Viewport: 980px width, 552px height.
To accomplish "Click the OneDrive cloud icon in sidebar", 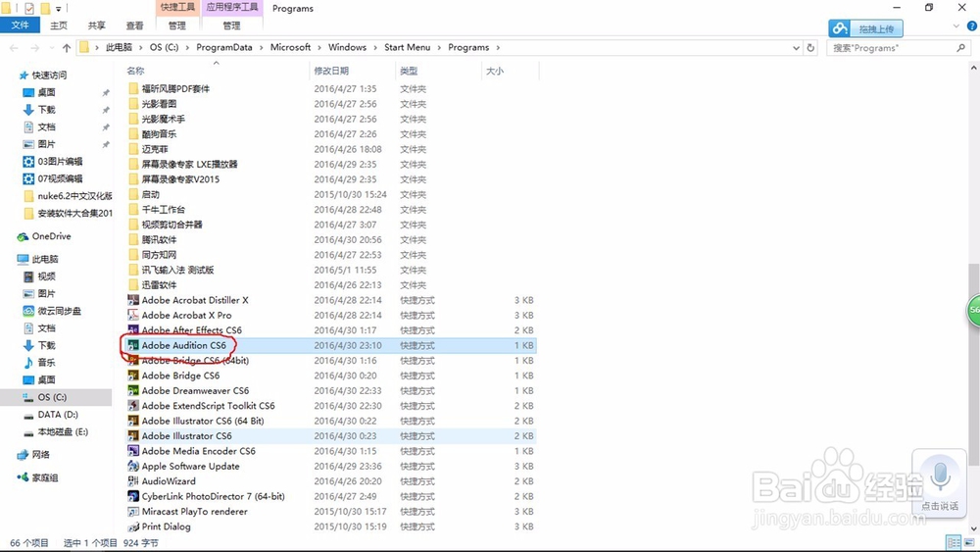I will coord(24,237).
